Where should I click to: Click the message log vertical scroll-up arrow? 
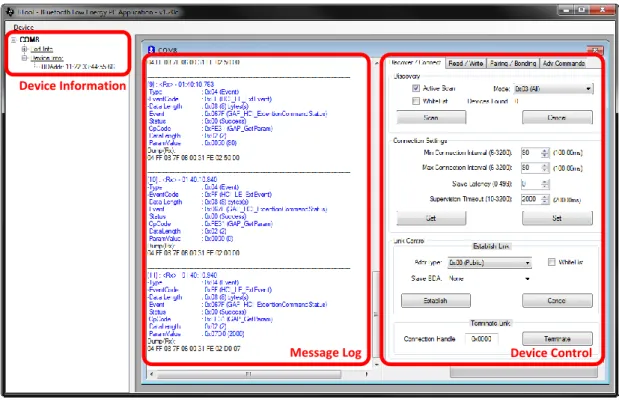tap(376, 63)
